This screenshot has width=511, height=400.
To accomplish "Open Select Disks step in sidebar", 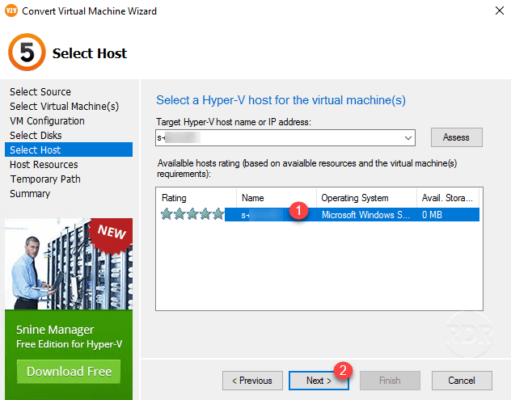I will (36, 135).
